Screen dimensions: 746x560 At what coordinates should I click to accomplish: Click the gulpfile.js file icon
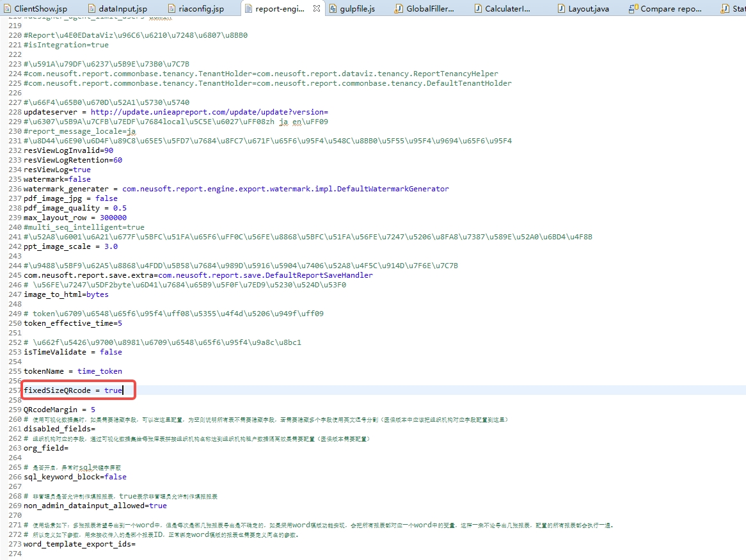pos(333,8)
